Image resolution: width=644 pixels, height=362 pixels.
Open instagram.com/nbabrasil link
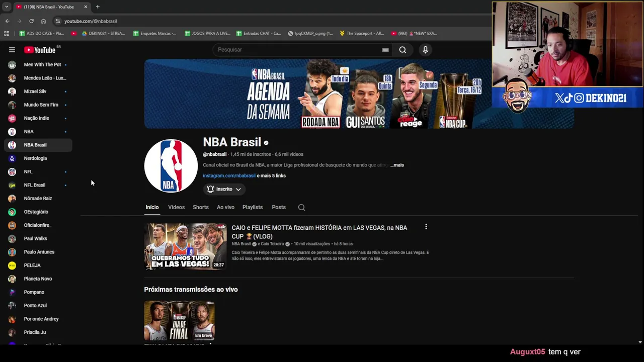pyautogui.click(x=229, y=175)
